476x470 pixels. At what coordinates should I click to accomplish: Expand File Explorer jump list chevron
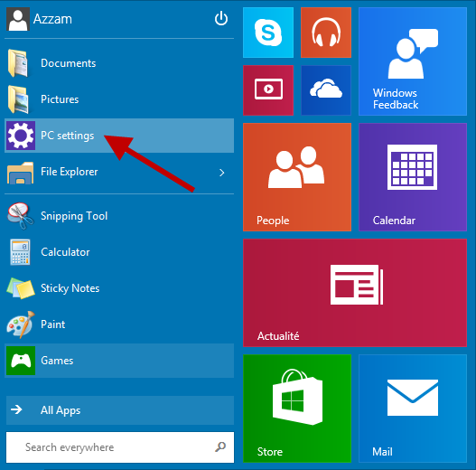tap(222, 173)
